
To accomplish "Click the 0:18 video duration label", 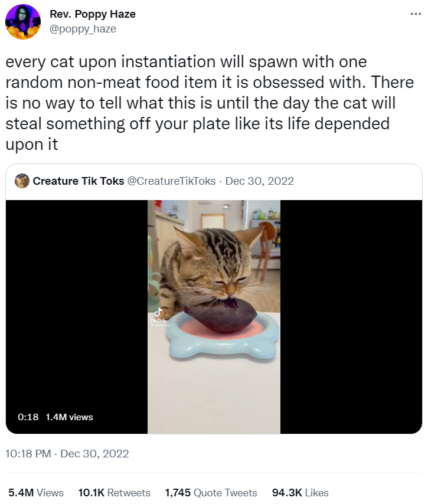I will coord(28,417).
